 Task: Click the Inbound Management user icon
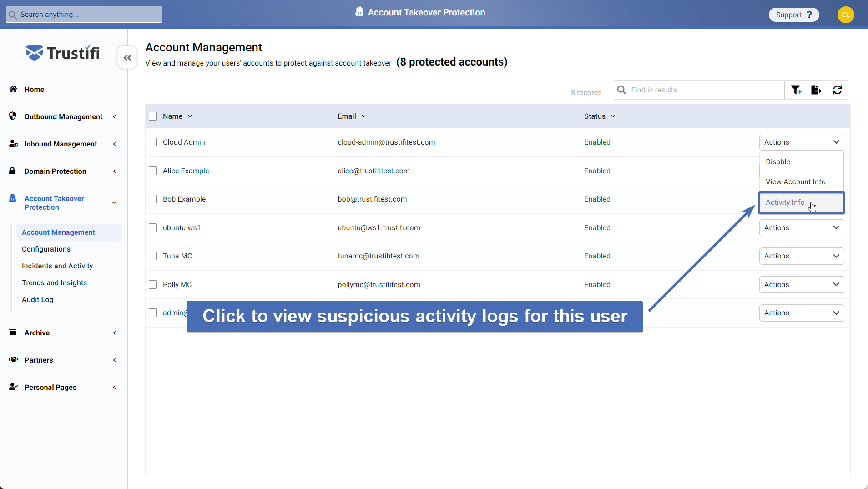(x=14, y=143)
